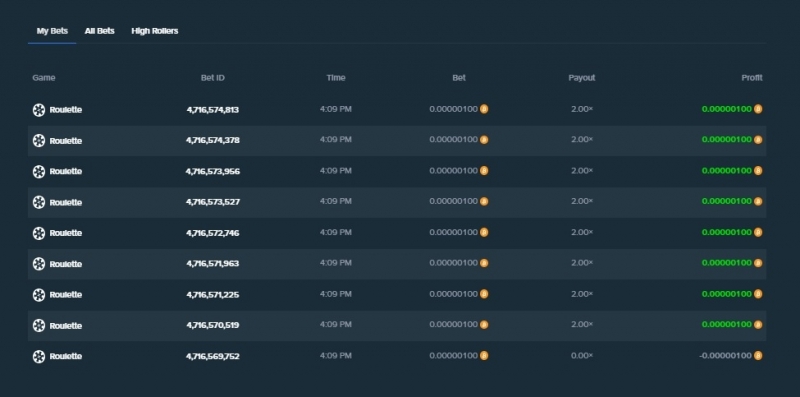Viewport: 800px width, 397px height.
Task: Click roulette wheel icon for bet 4,716,571,963
Action: click(x=39, y=264)
